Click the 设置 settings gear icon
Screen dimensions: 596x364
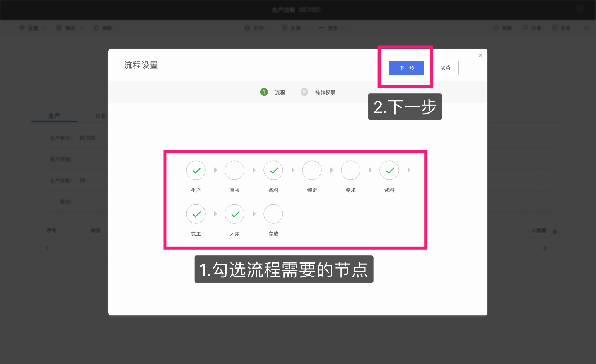click(x=22, y=27)
